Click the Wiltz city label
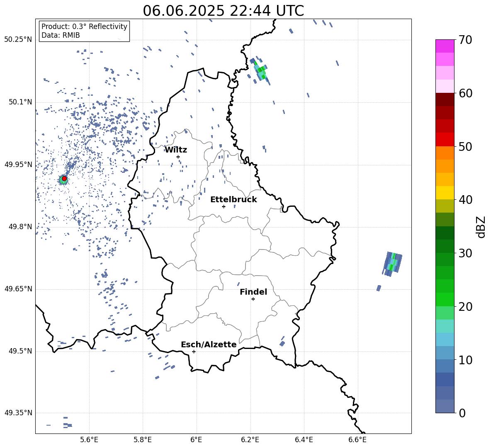 click(176, 150)
